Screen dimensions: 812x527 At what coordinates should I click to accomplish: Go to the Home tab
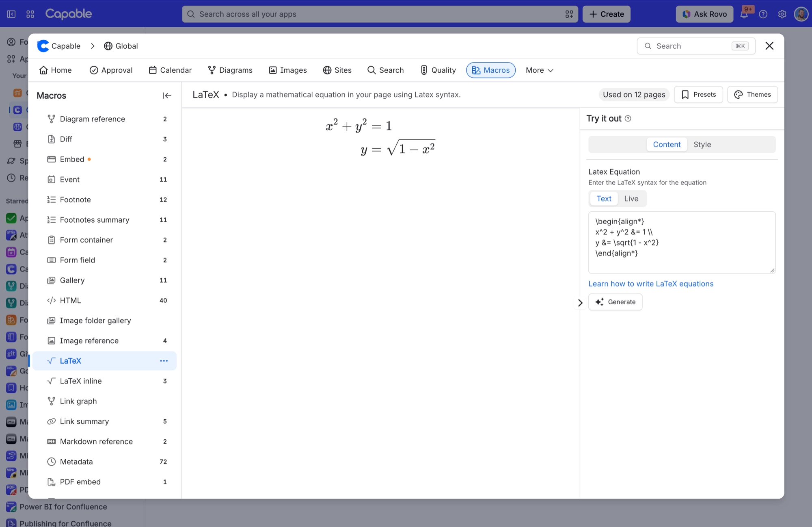click(x=56, y=70)
